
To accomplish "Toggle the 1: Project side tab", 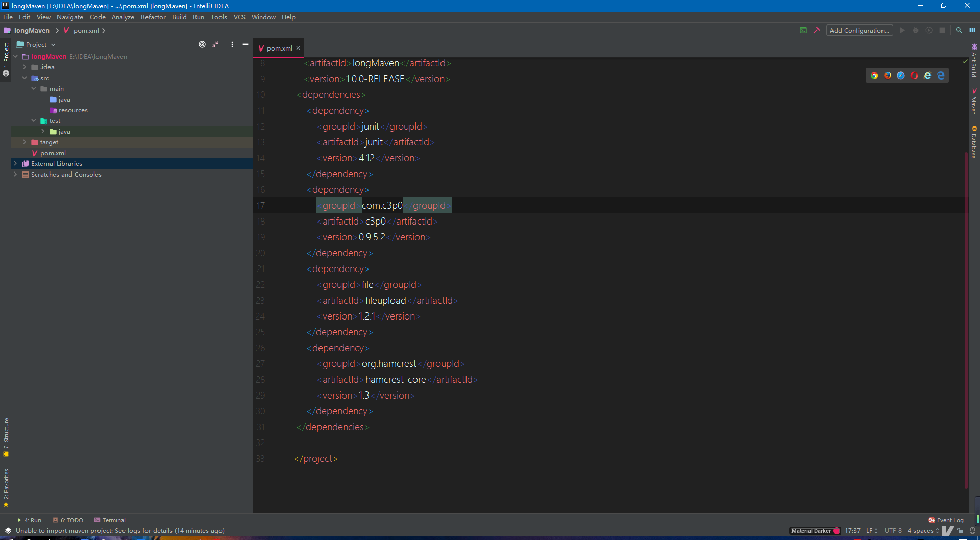I will pos(6,59).
